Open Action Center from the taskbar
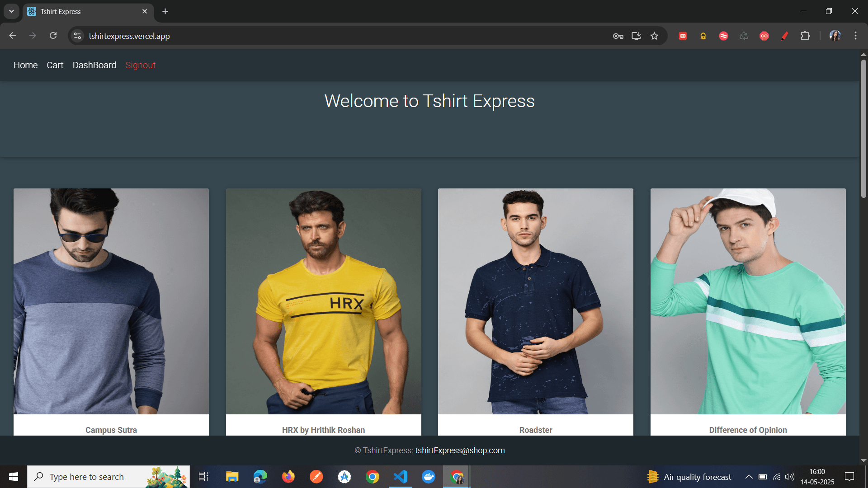The width and height of the screenshot is (868, 488). click(x=849, y=477)
